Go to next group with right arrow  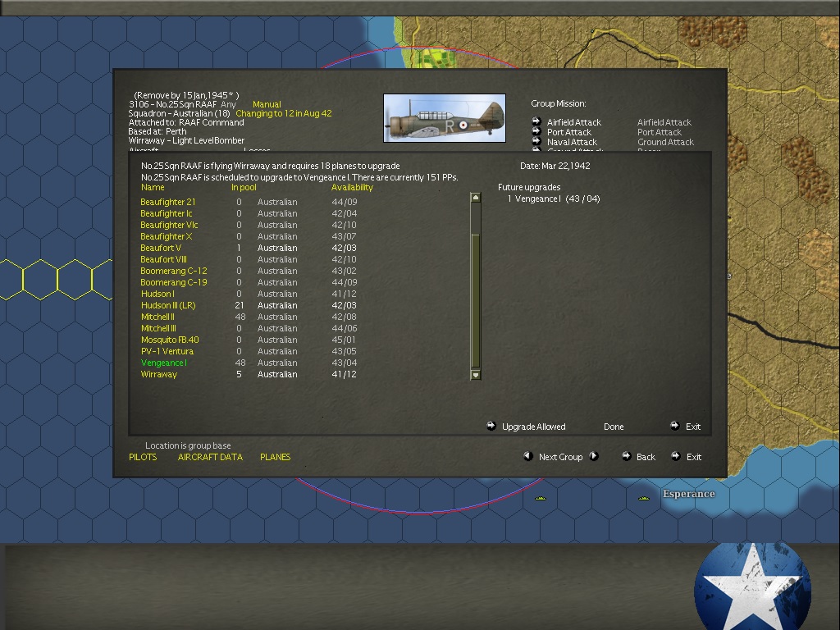(x=594, y=456)
